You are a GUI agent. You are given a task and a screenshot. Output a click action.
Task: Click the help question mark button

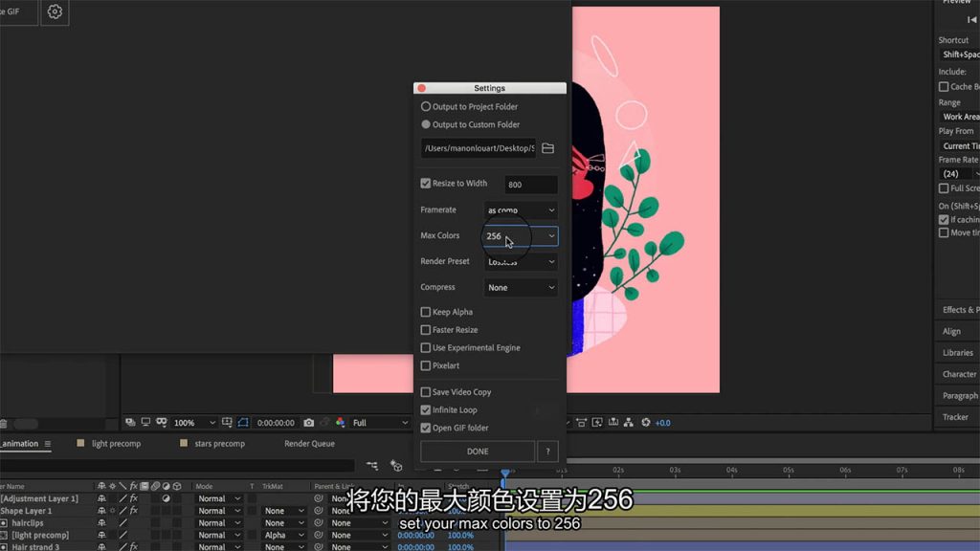[547, 452]
